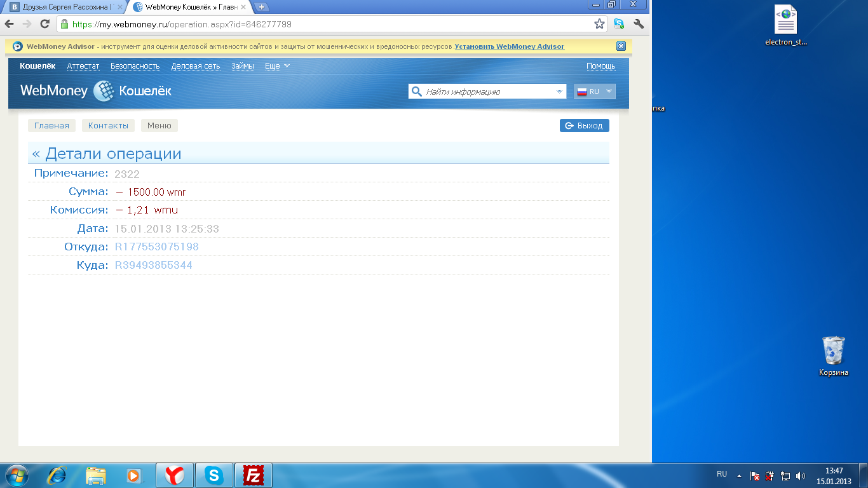The width and height of the screenshot is (868, 488).
Task: Open destination wallet R39493855344
Action: coord(153,265)
